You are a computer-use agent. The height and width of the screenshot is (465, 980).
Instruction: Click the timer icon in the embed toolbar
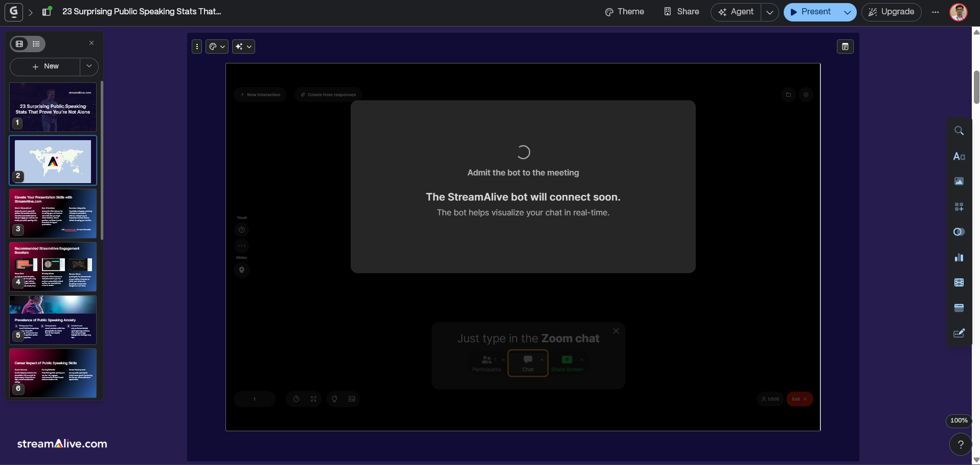296,399
